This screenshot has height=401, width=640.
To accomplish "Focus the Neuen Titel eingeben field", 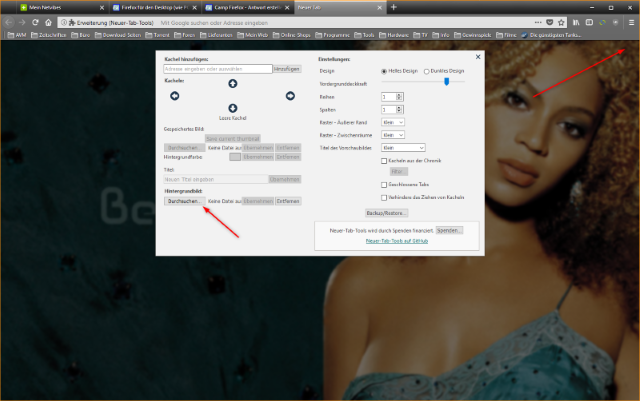I will click(216, 179).
